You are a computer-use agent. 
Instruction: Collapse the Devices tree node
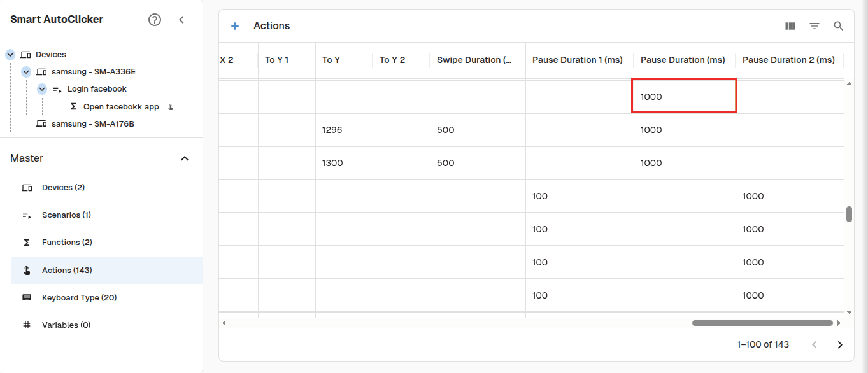[x=10, y=54]
